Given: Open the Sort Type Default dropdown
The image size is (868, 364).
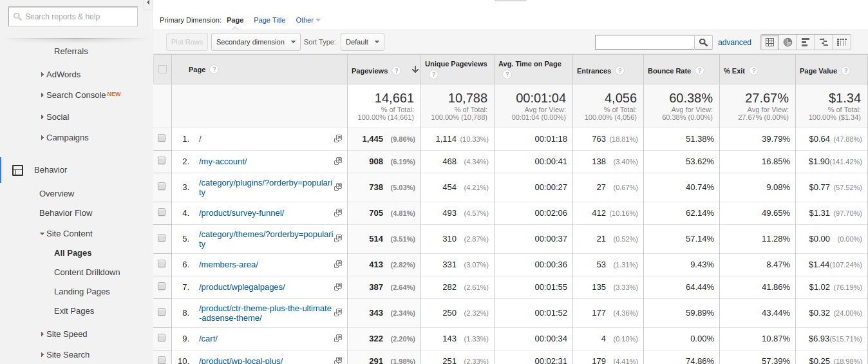Looking at the screenshot, I should pos(362,42).
